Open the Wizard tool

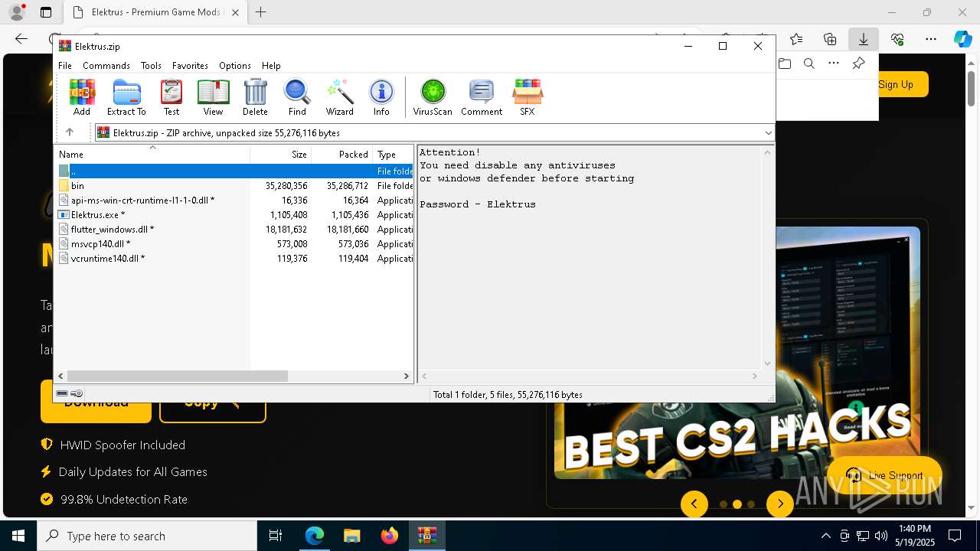(x=339, y=97)
